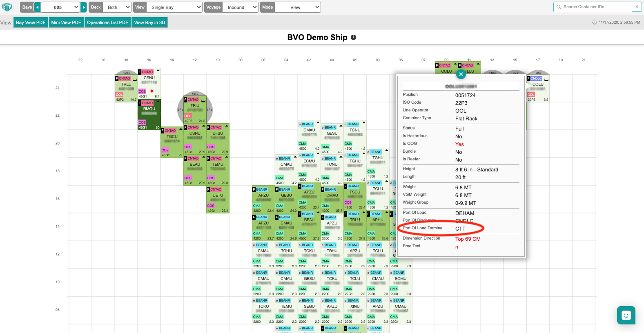
Task: Open the Mode dropdown
Action: (298, 7)
